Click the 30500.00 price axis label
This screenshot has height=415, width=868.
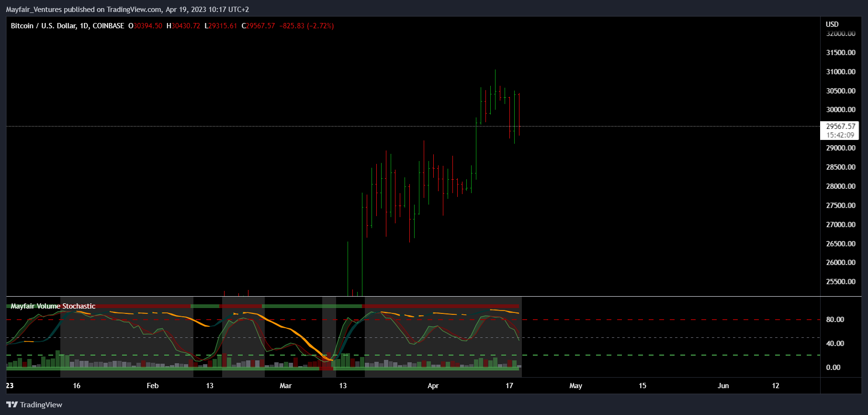pos(841,91)
